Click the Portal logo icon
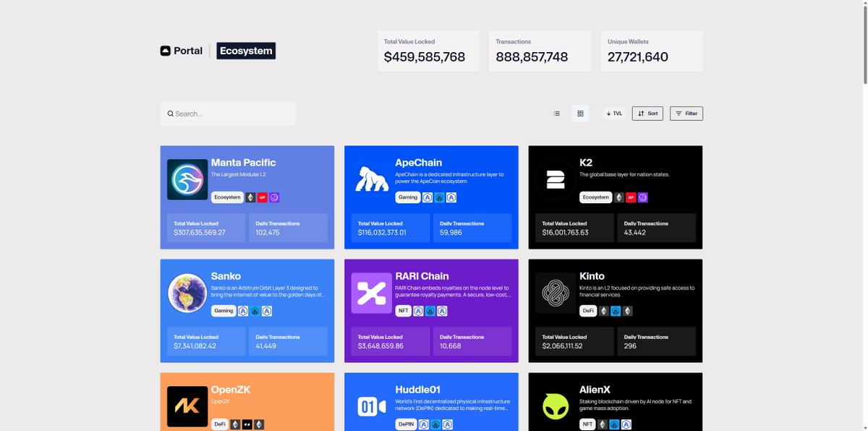This screenshot has height=431, width=868. [165, 51]
